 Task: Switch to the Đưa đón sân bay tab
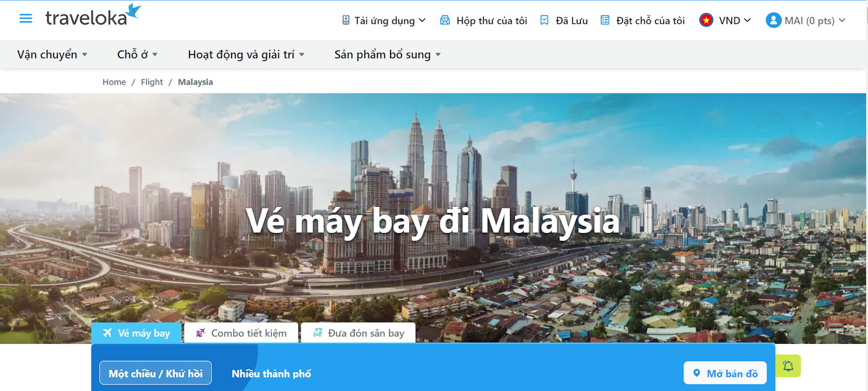(x=358, y=333)
